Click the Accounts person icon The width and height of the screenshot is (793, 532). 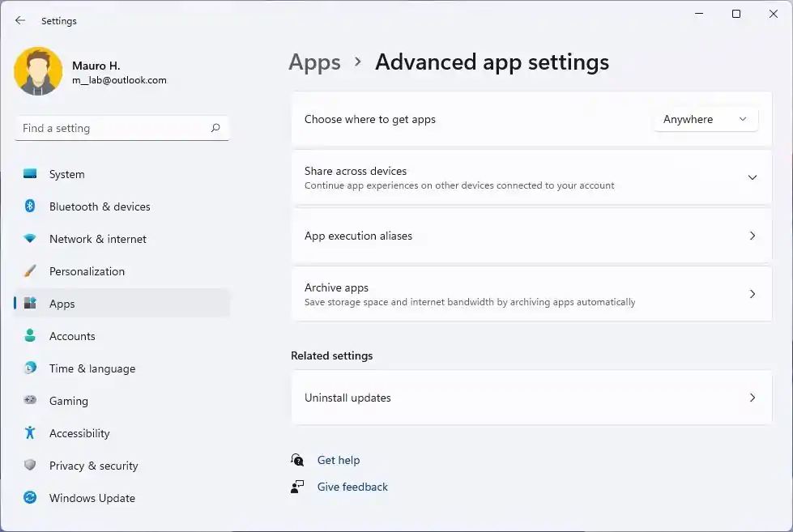(x=30, y=336)
